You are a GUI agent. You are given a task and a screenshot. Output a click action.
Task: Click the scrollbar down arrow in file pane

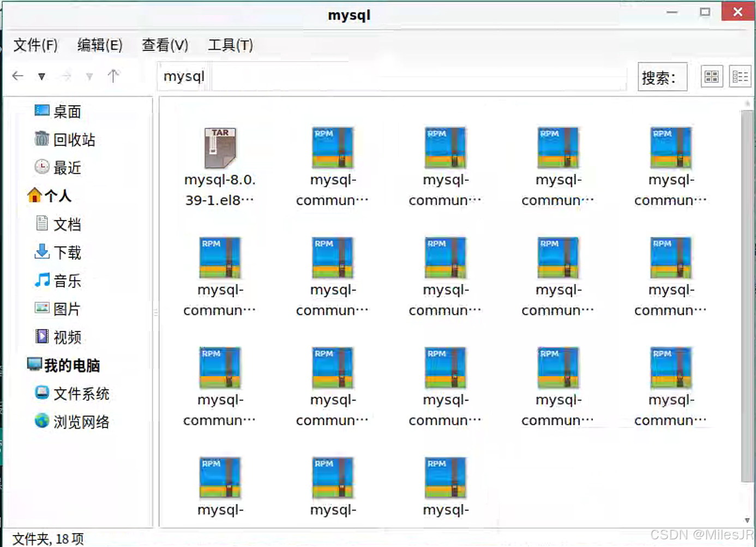747,520
